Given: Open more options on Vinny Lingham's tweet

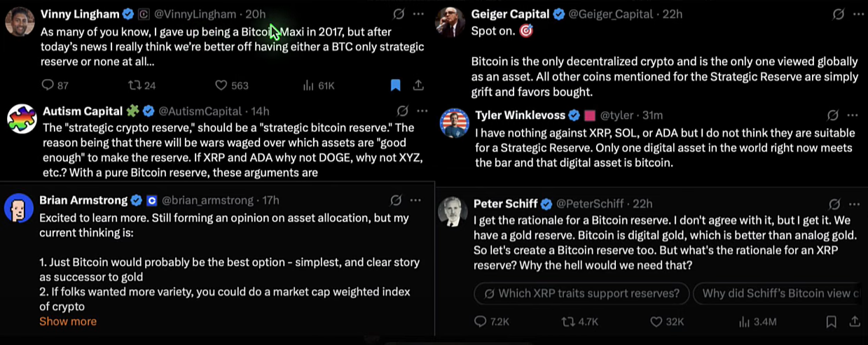Looking at the screenshot, I should click(418, 14).
